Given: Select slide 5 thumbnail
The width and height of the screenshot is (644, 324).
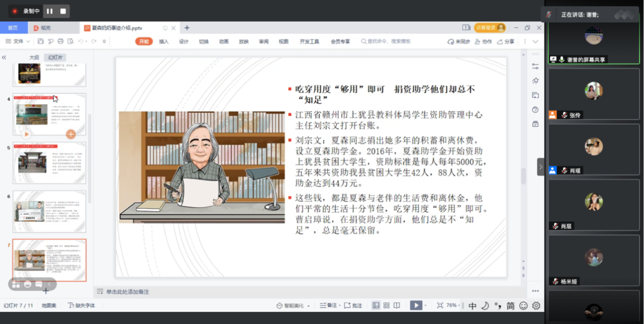Looking at the screenshot, I should point(50,163).
